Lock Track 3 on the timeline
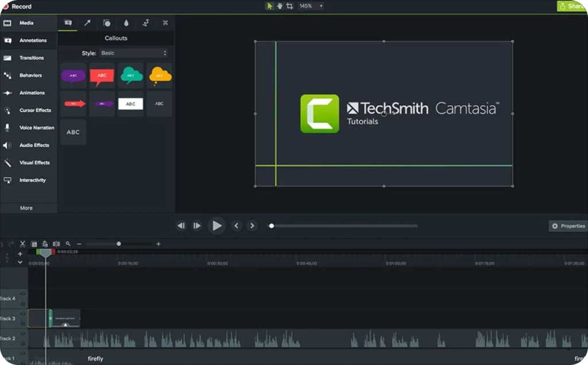The width and height of the screenshot is (588, 365). [23, 323]
